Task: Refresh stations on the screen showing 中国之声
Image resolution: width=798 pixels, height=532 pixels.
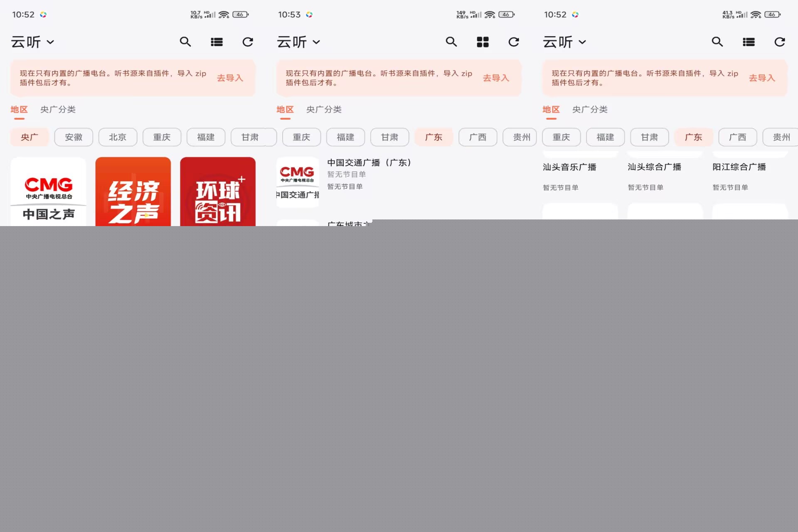Action: 248,42
